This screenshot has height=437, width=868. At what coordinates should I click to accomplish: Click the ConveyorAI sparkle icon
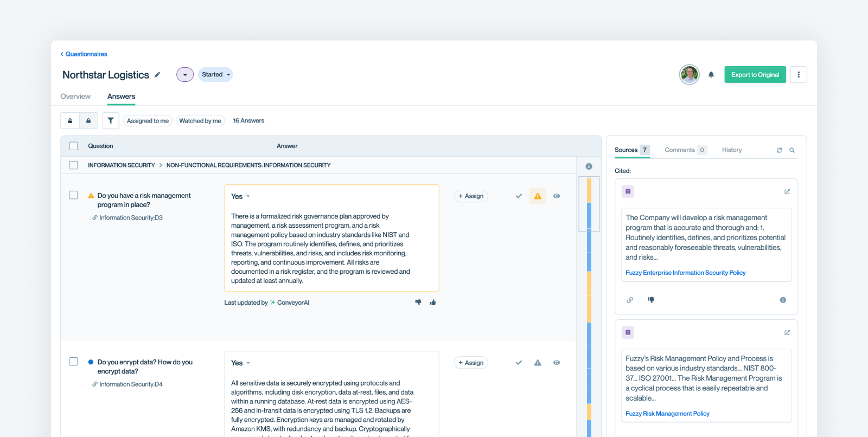[272, 303]
